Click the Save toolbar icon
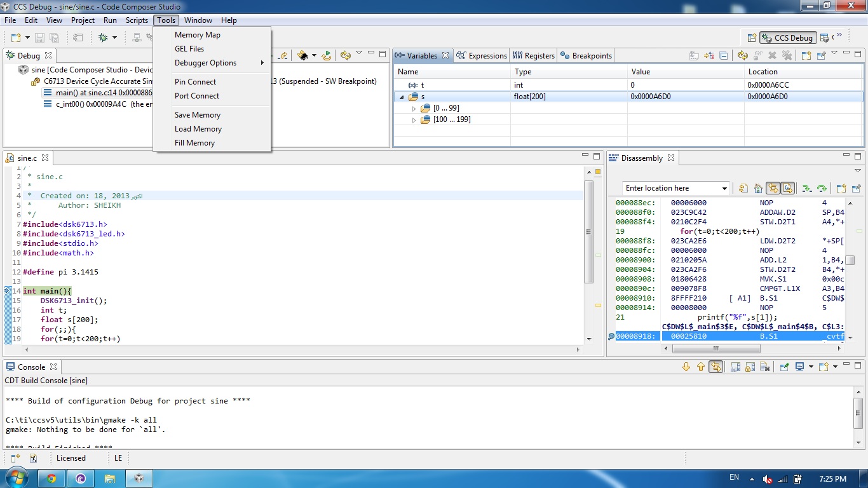 (39, 38)
